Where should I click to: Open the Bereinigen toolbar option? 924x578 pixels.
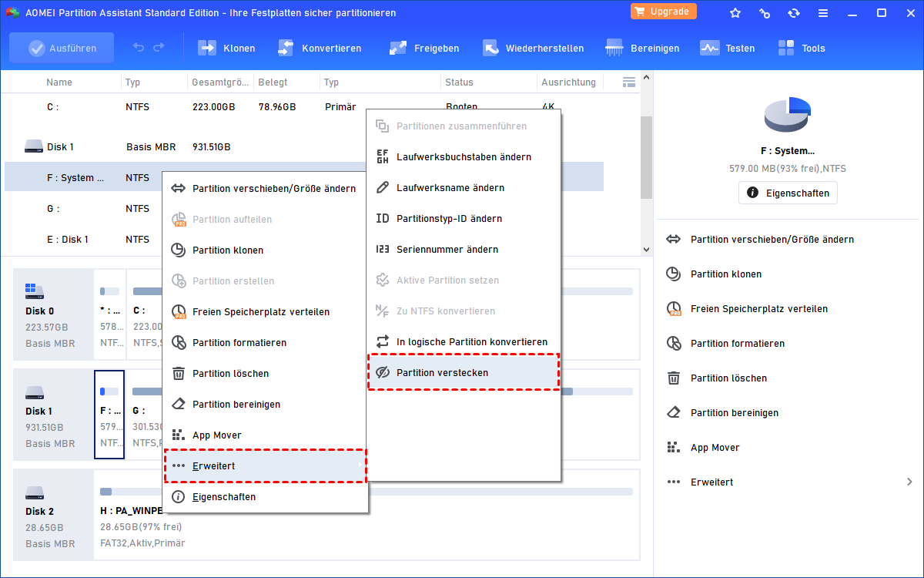pos(642,48)
